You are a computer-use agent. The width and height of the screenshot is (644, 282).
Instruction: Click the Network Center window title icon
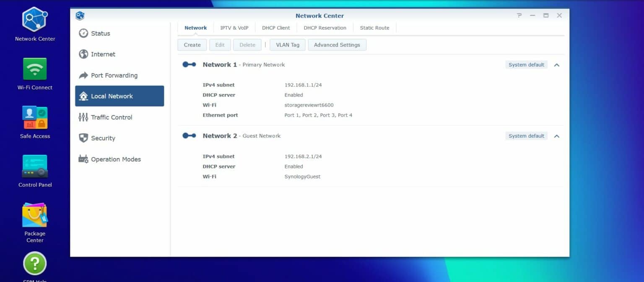[80, 16]
